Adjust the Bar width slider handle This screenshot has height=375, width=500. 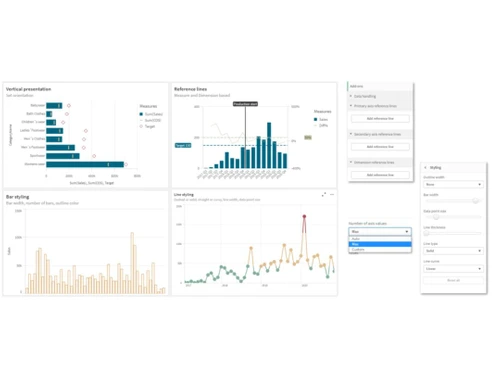pyautogui.click(x=476, y=200)
